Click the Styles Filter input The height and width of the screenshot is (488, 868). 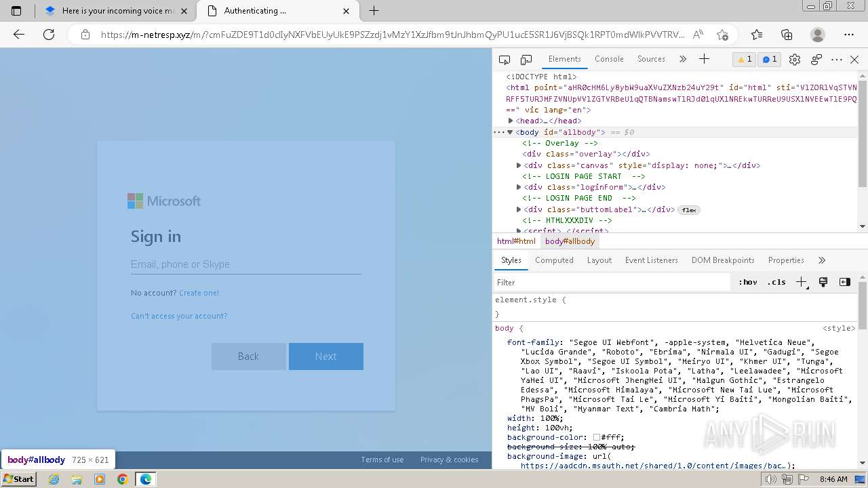point(612,283)
